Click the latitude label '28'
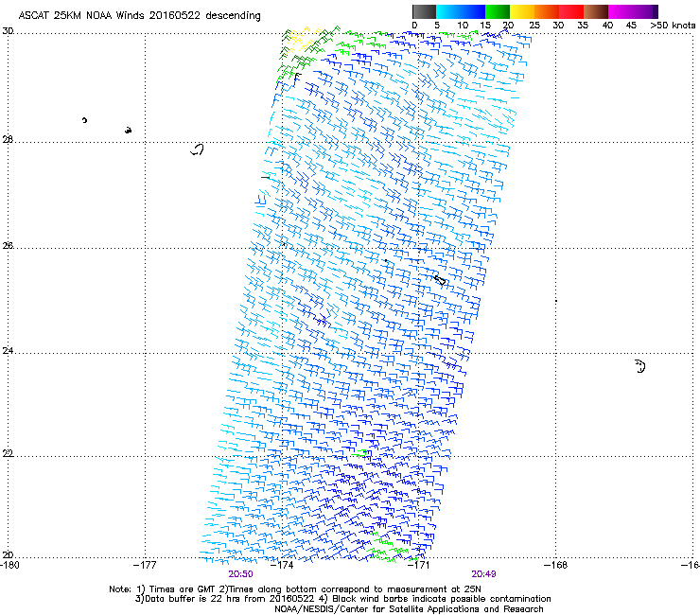The image size is (700, 615). 8,139
